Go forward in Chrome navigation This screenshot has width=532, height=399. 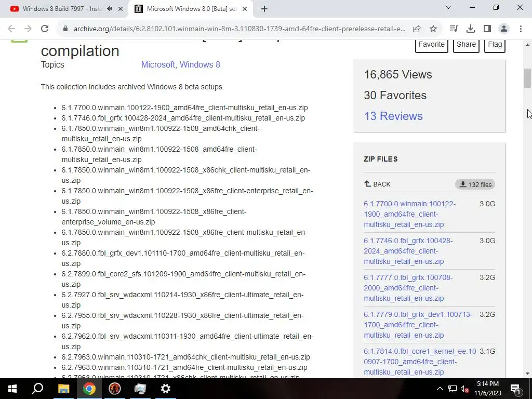28,29
